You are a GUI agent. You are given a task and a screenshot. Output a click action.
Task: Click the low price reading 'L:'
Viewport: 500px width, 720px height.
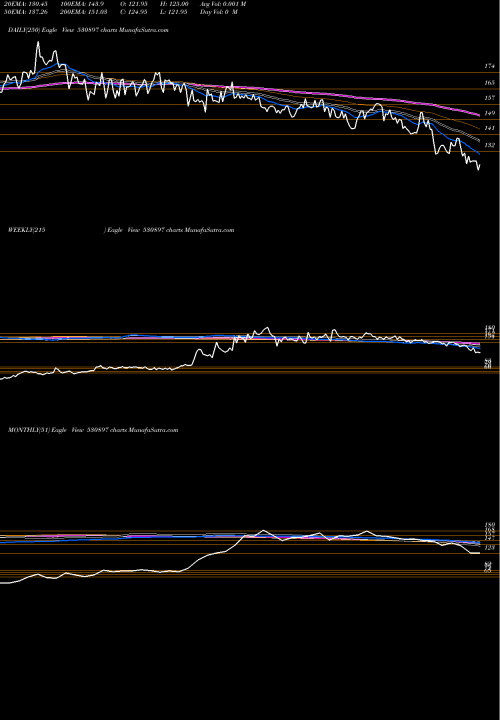(x=172, y=11)
